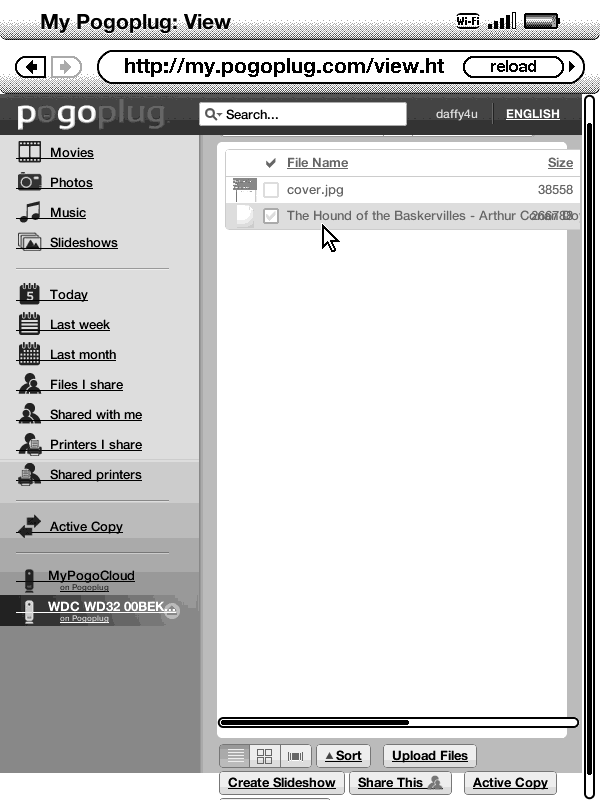Eject the WDC WD32 00BEK drive
600x800 pixels.
172,611
